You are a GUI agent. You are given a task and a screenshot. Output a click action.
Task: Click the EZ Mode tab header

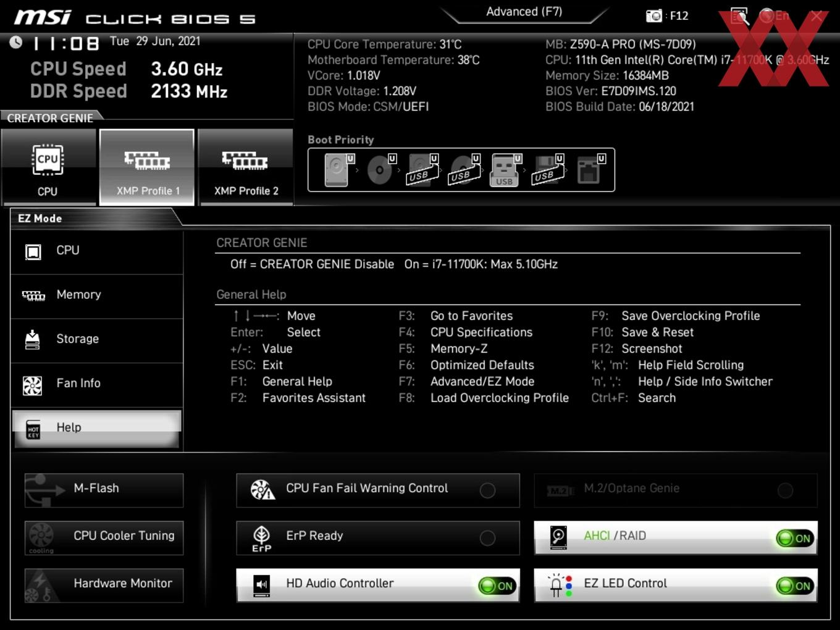click(x=40, y=219)
